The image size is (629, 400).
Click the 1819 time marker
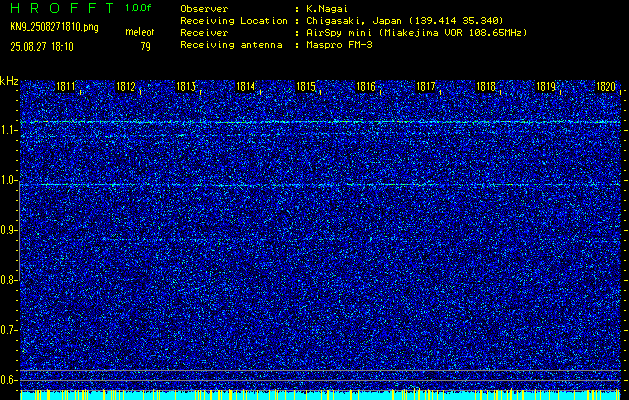click(546, 86)
